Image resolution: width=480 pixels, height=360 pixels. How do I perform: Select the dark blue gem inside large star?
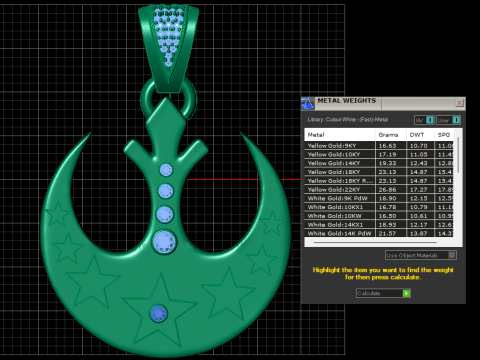coord(158,314)
